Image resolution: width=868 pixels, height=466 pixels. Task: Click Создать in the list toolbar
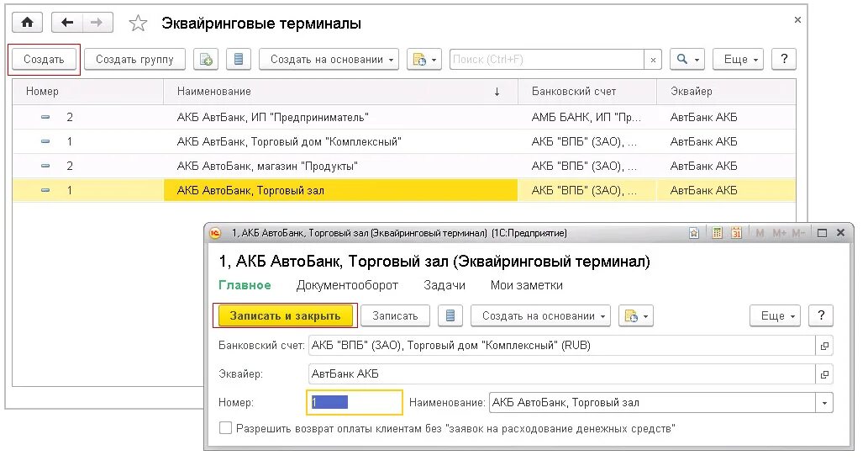(x=44, y=59)
